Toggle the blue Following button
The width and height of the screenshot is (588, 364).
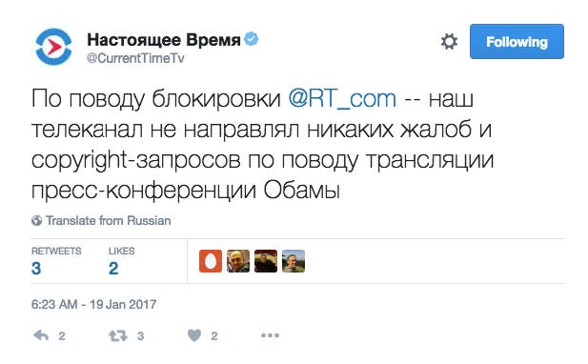coord(517,42)
